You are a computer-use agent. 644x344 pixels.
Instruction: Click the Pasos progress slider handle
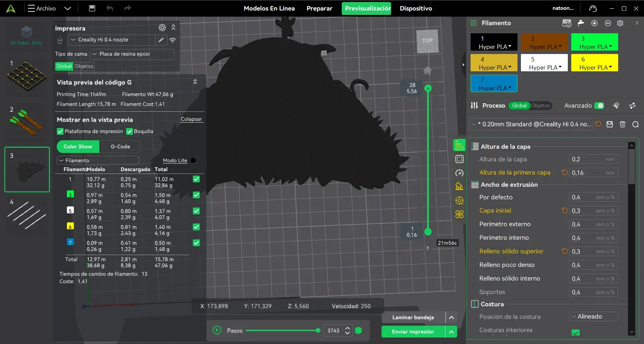click(318, 330)
